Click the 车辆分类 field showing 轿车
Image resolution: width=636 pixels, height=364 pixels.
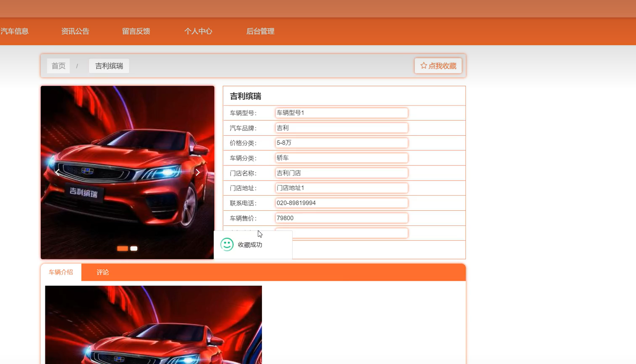click(341, 158)
